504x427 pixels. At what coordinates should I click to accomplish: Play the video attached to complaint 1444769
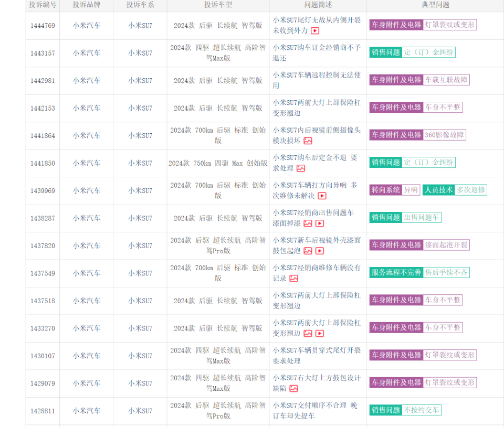click(x=315, y=31)
